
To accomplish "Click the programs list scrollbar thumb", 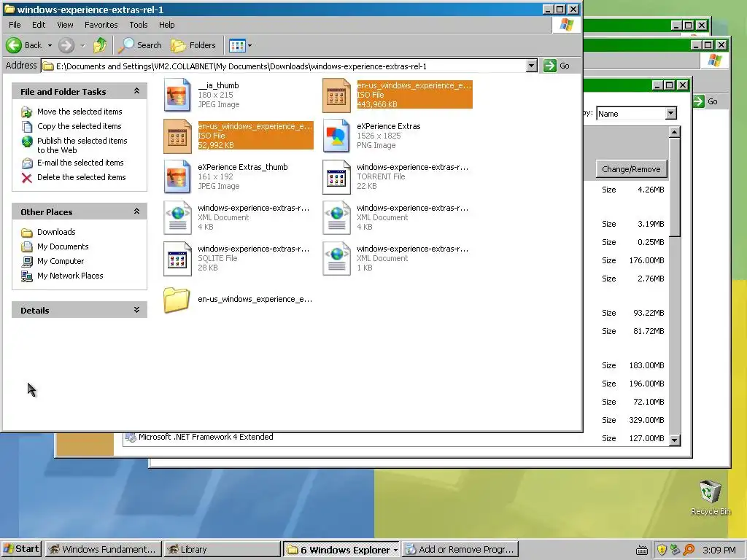I will click(674, 187).
